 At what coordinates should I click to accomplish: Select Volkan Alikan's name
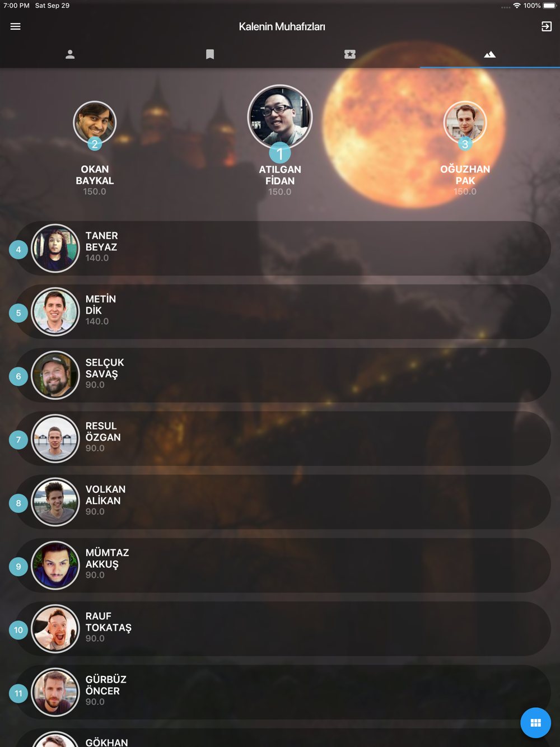[x=105, y=495]
